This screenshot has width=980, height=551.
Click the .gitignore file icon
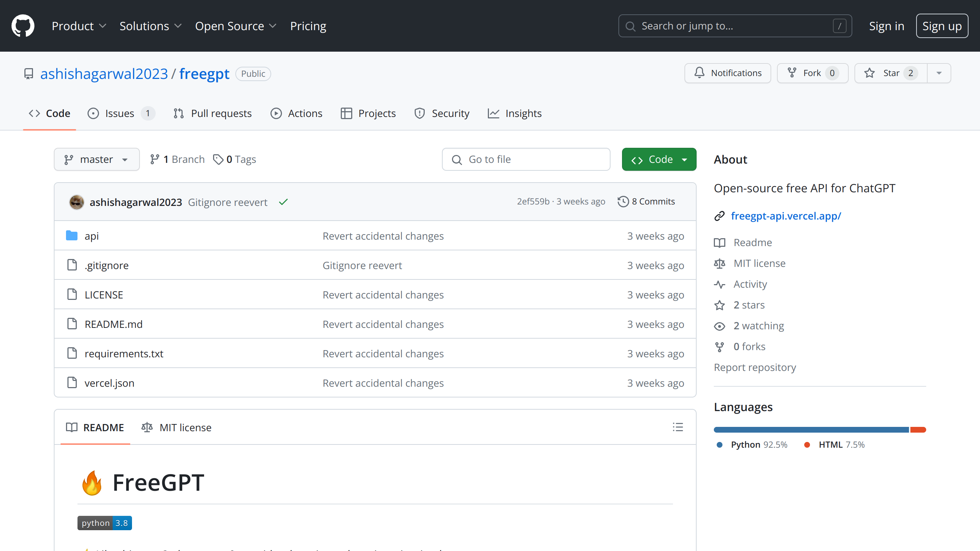pyautogui.click(x=72, y=265)
